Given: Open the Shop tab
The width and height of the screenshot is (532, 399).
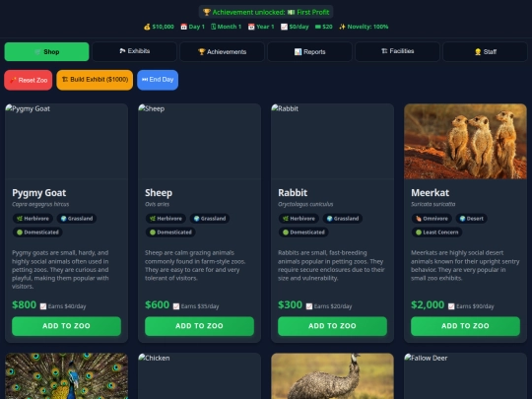Looking at the screenshot, I should (46, 51).
